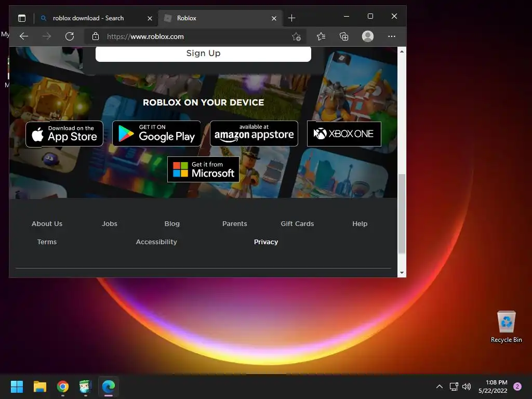Click the vertical scrollbar thumb

coord(402,214)
